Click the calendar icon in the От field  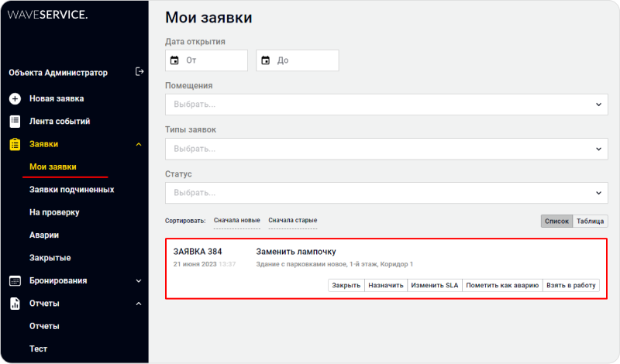(x=174, y=60)
